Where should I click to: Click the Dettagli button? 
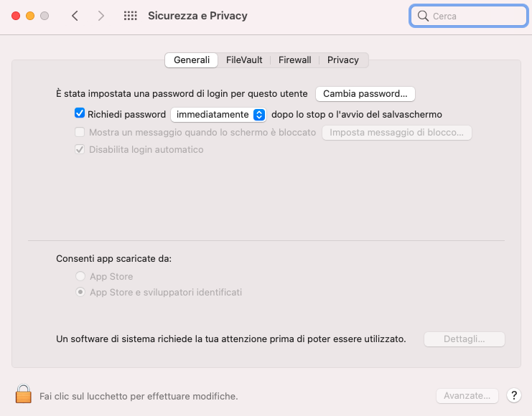click(x=464, y=339)
